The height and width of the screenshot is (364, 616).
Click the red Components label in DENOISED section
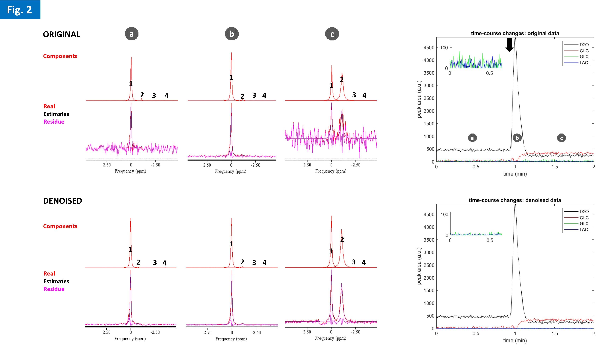pos(60,226)
